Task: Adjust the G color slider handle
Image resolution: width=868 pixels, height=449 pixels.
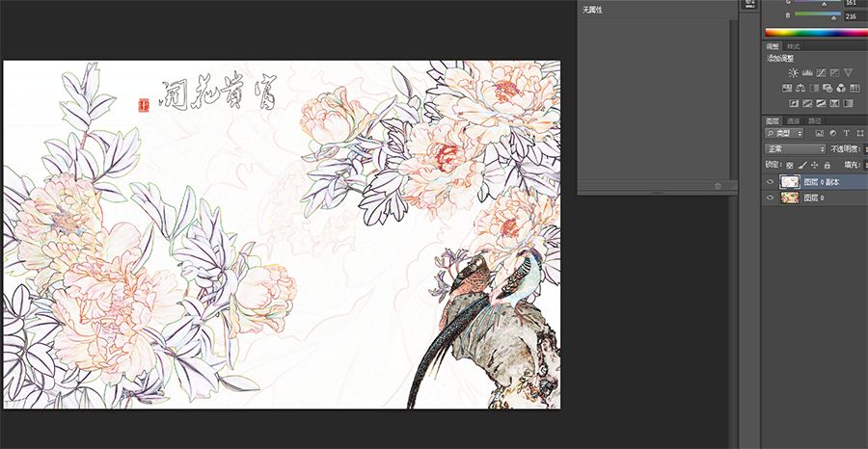Action: 824,4
